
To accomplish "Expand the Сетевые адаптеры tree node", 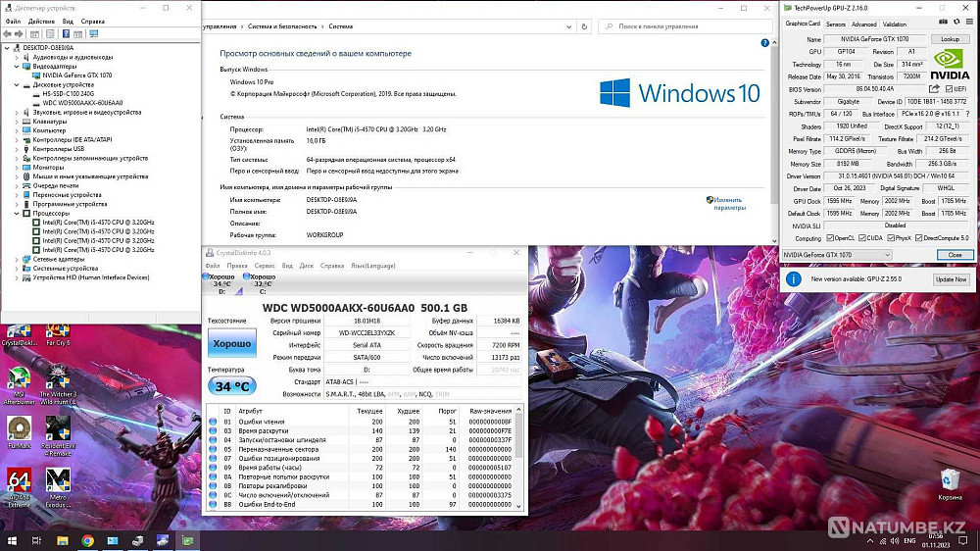I will point(17,259).
